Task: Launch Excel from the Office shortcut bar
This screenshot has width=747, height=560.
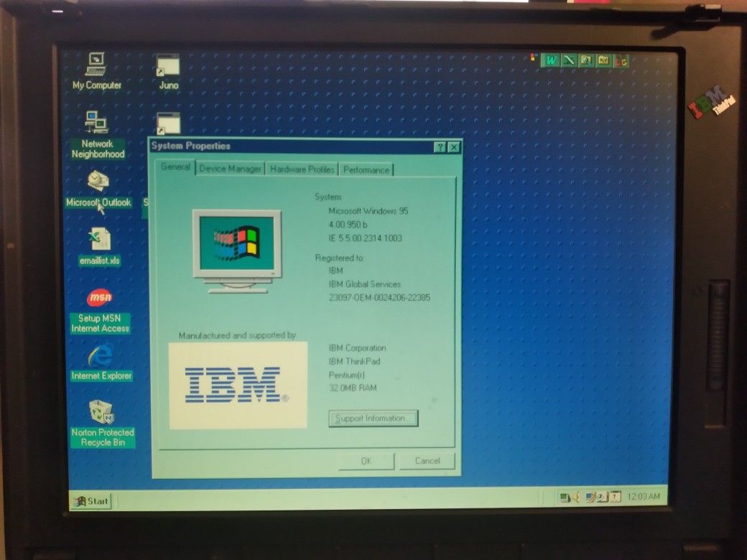Action: (569, 60)
